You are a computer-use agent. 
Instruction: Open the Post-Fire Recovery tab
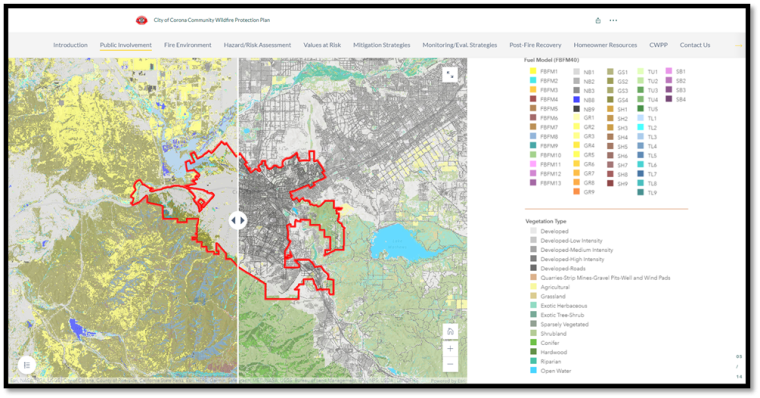[x=535, y=45]
